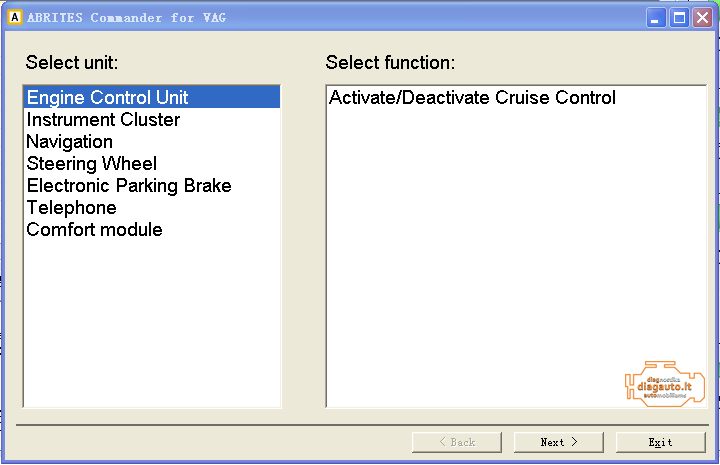The height and width of the screenshot is (465, 720).
Task: Choose the Comfort module unit
Action: coord(94,230)
